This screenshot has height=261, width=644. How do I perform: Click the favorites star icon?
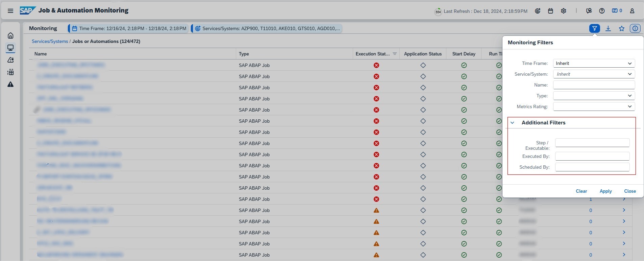(621, 28)
